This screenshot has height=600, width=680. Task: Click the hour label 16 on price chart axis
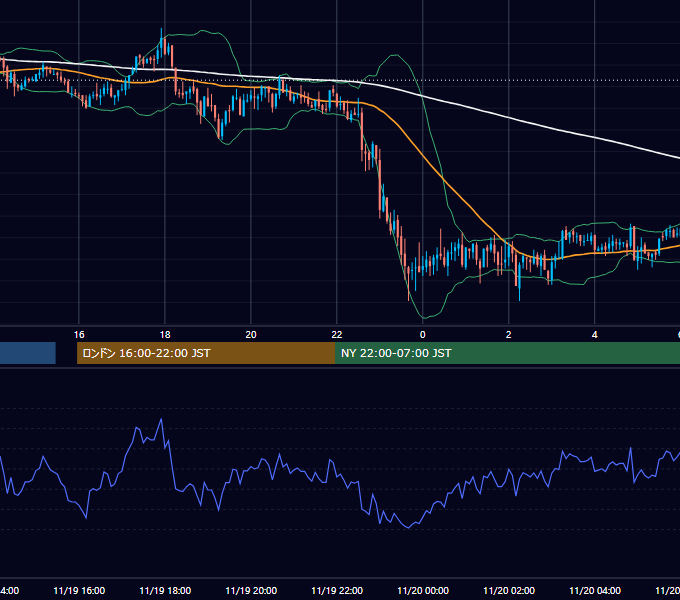coord(79,335)
